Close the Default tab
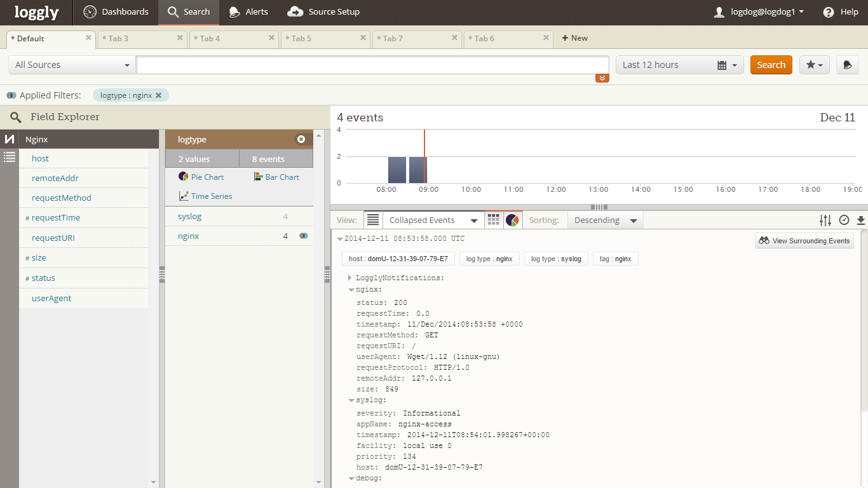 click(x=88, y=37)
